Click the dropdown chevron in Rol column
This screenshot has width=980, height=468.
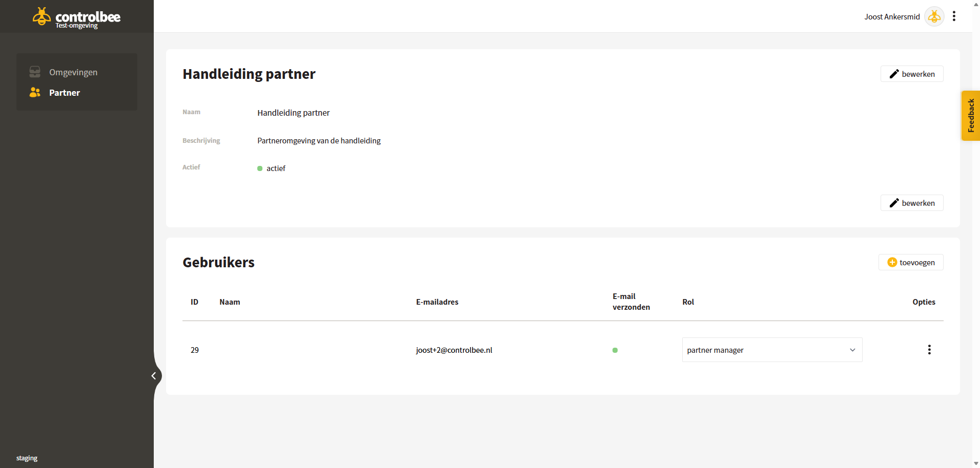pyautogui.click(x=852, y=350)
